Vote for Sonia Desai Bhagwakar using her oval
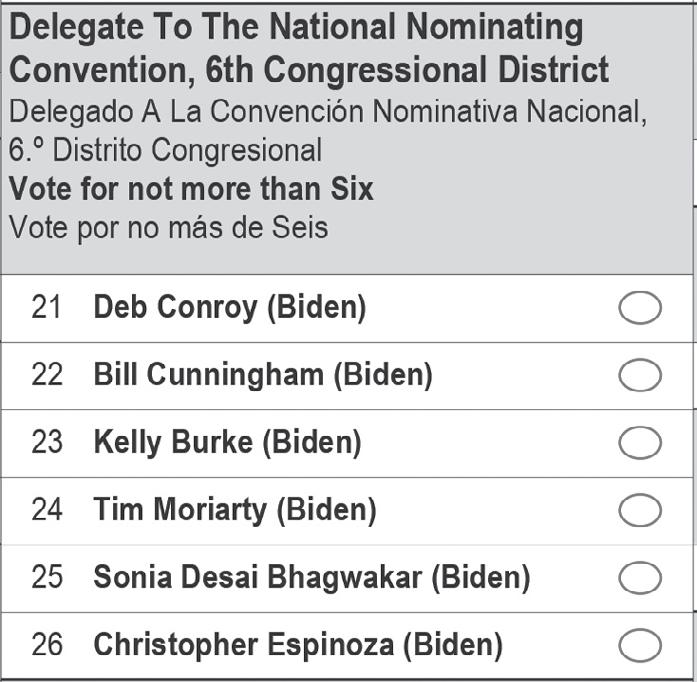Viewport: 697px width, 682px height. 640,578
